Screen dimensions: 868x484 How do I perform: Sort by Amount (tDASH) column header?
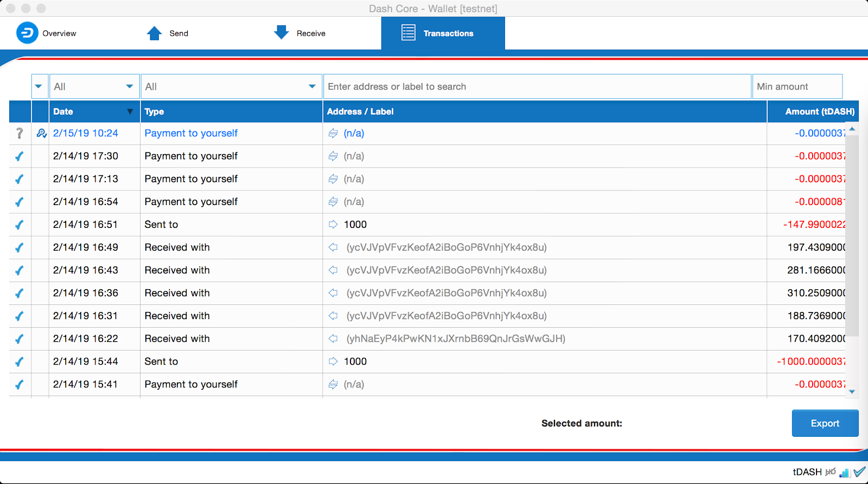click(x=813, y=111)
